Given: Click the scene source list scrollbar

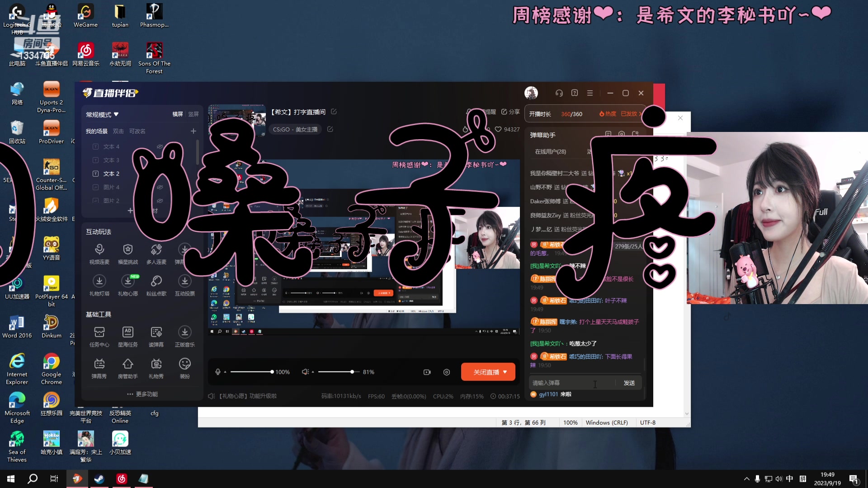Looking at the screenshot, I should (198, 152).
